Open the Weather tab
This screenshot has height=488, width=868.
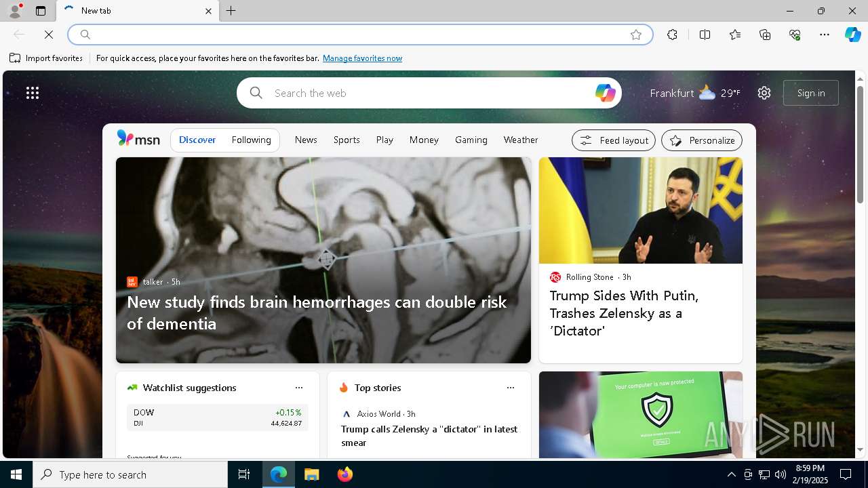click(x=521, y=140)
